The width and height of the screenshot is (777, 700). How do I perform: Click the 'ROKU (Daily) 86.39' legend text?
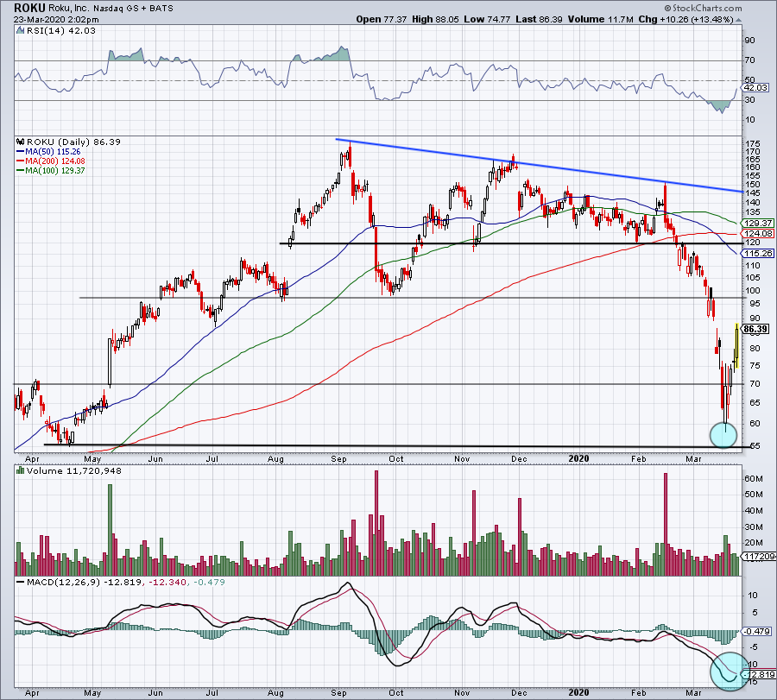click(74, 142)
